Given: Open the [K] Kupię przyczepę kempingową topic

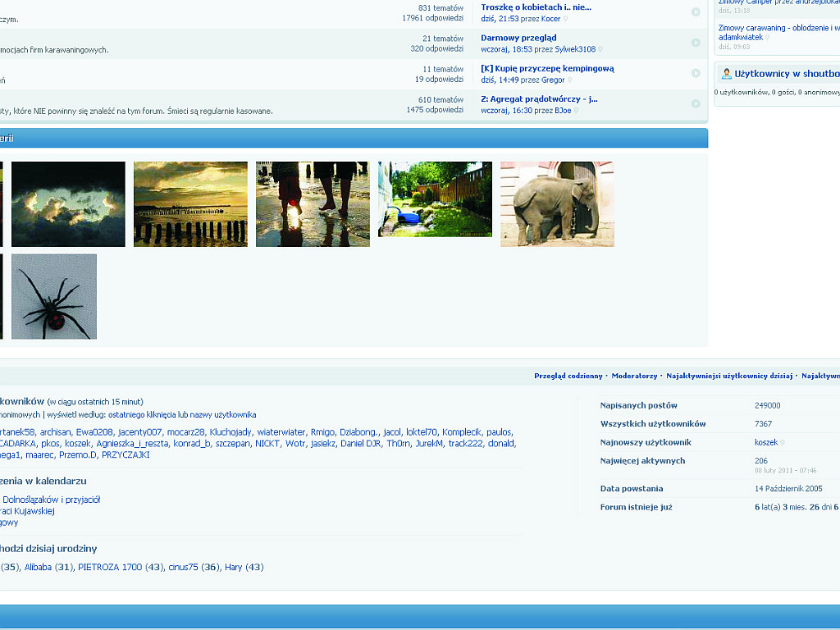Looking at the screenshot, I should 547,69.
